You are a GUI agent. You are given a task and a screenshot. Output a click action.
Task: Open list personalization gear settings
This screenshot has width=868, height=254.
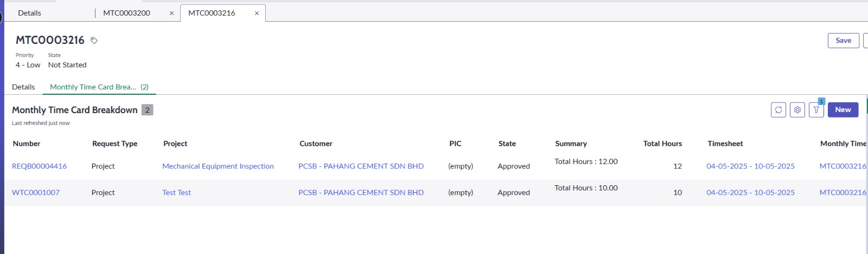[797, 110]
